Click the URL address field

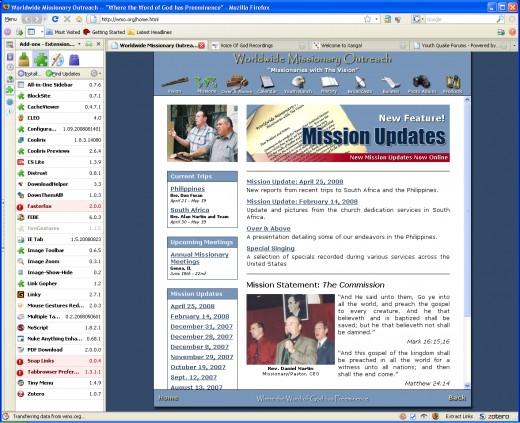[231, 19]
